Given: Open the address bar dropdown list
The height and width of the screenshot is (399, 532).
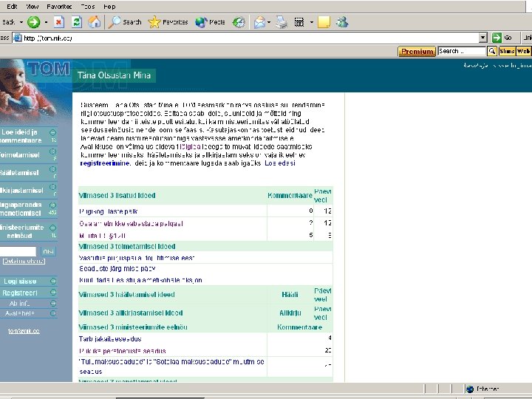Looking at the screenshot, I should pos(482,38).
